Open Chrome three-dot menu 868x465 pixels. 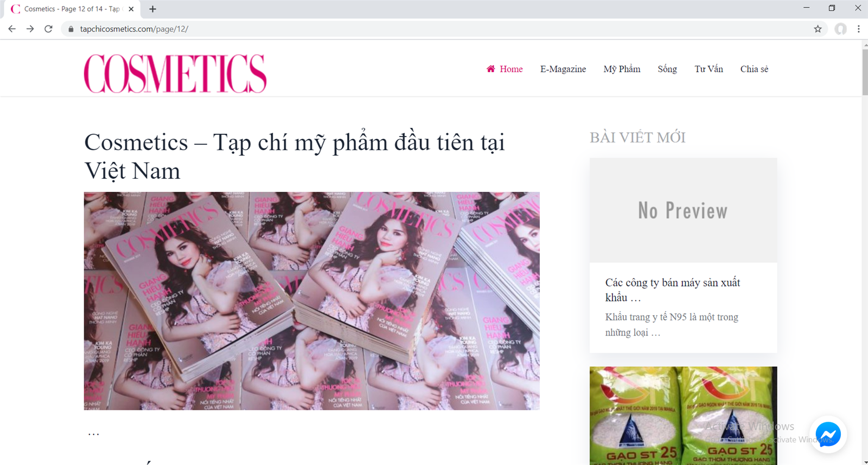click(858, 29)
